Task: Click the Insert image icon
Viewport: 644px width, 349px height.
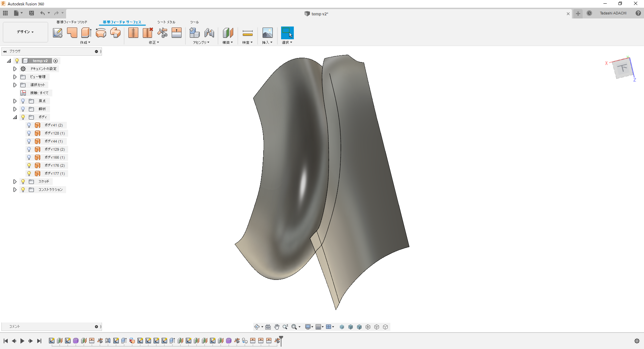Action: pos(267,33)
